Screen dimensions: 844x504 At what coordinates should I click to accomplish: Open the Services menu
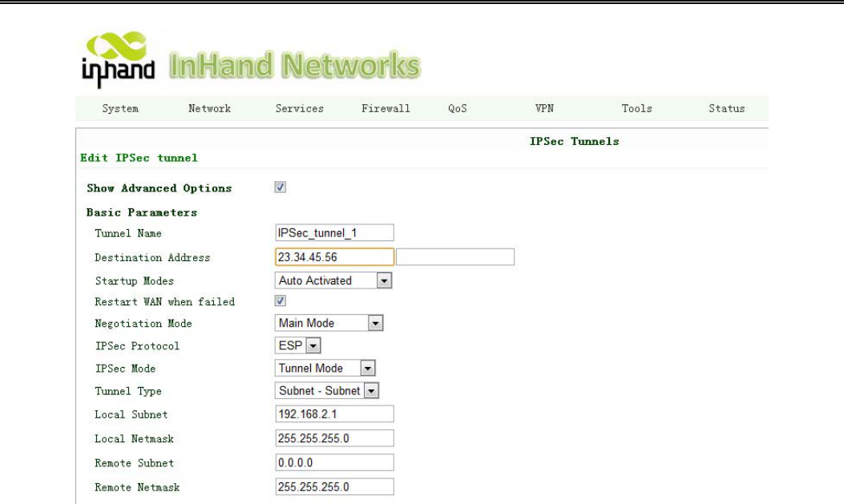(300, 109)
